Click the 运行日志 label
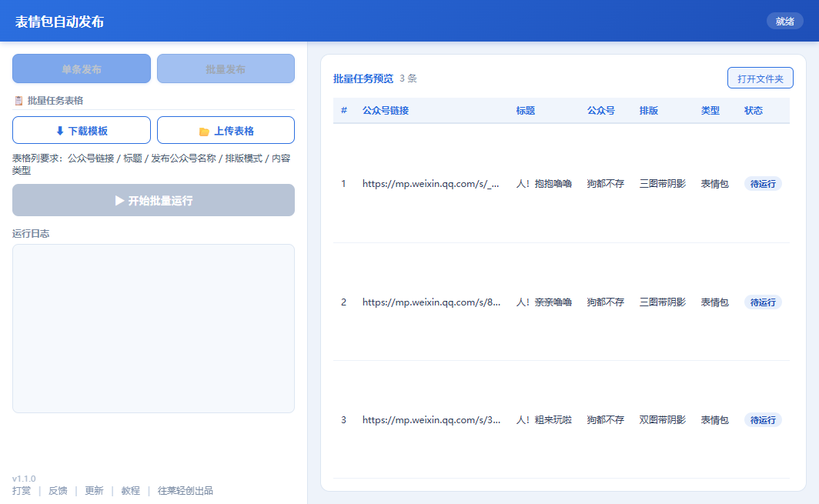This screenshot has height=504, width=819. click(31, 233)
